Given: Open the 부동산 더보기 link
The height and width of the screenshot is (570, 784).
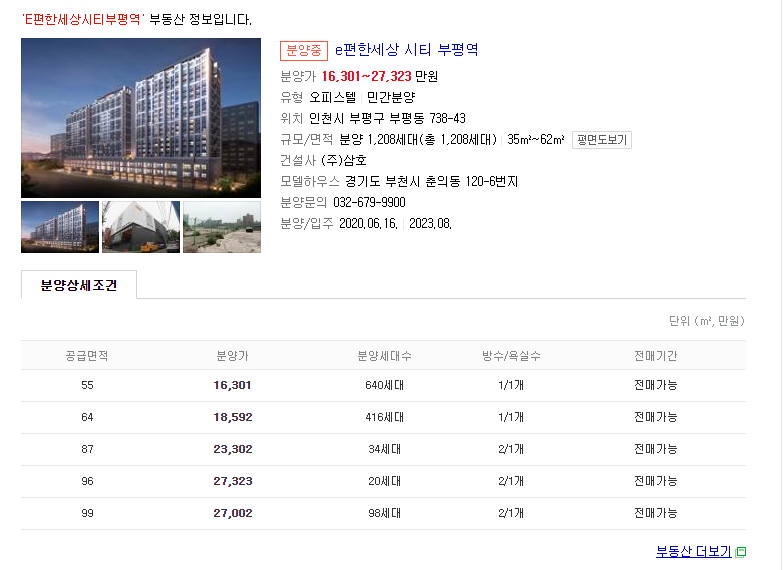Looking at the screenshot, I should coord(693,552).
